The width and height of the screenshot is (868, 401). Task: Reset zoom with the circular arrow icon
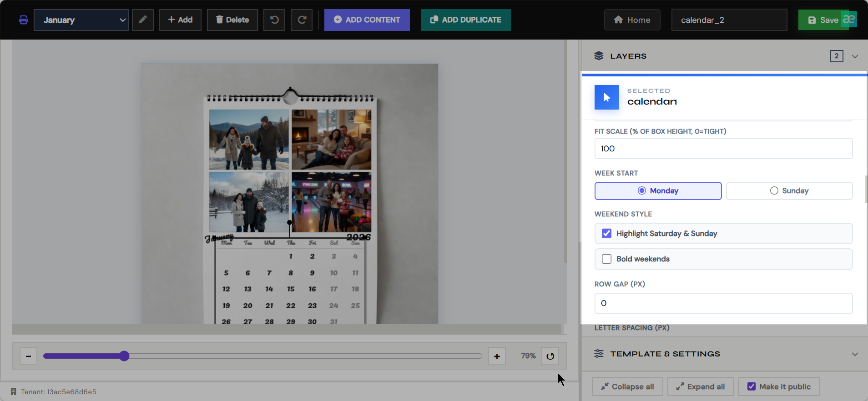pyautogui.click(x=550, y=356)
